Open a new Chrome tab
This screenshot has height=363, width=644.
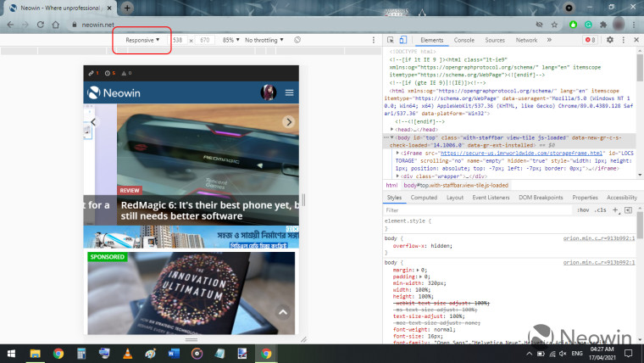point(127,8)
